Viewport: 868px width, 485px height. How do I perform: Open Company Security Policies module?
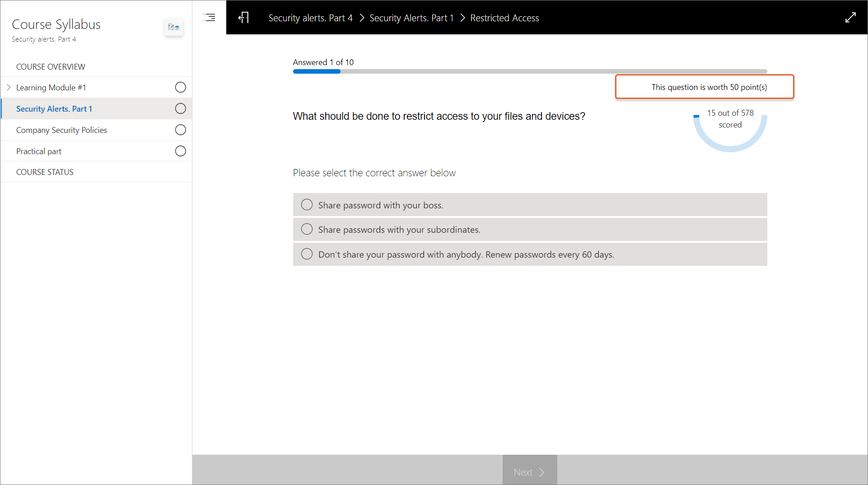61,130
